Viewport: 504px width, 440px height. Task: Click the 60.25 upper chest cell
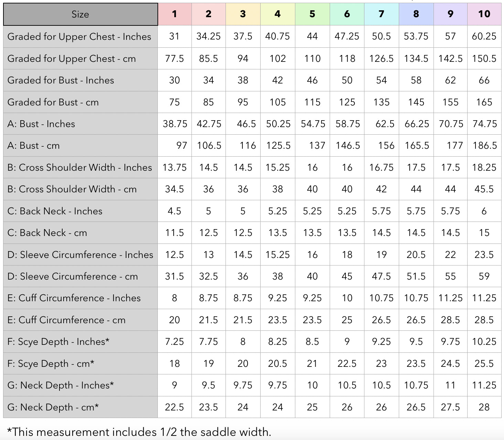click(x=484, y=36)
